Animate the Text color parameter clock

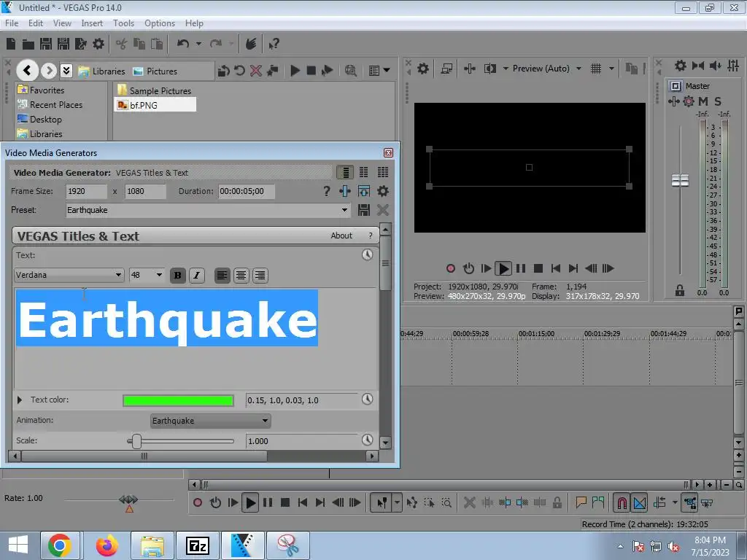(367, 399)
